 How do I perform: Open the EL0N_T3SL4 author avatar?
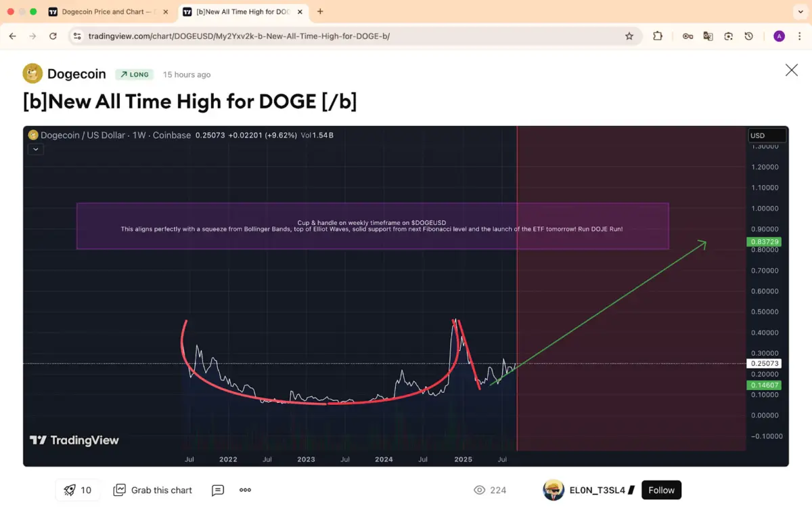[554, 490]
